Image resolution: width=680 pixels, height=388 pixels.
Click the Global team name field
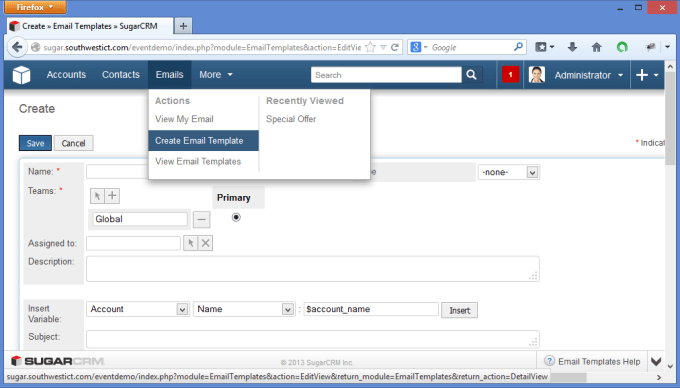click(140, 219)
